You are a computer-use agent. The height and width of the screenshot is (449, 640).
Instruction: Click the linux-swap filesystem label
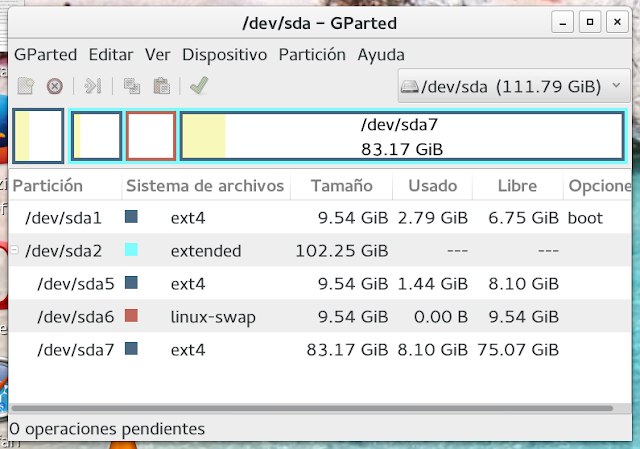(213, 317)
